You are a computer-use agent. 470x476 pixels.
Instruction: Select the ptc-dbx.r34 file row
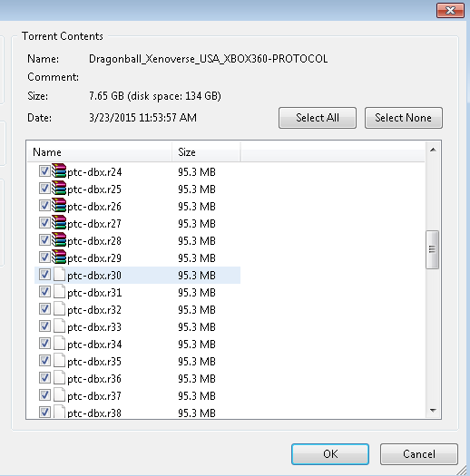[x=137, y=344]
